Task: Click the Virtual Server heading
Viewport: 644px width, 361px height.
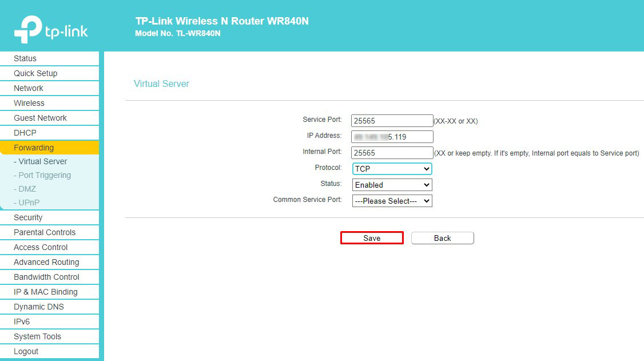Action: coord(161,84)
